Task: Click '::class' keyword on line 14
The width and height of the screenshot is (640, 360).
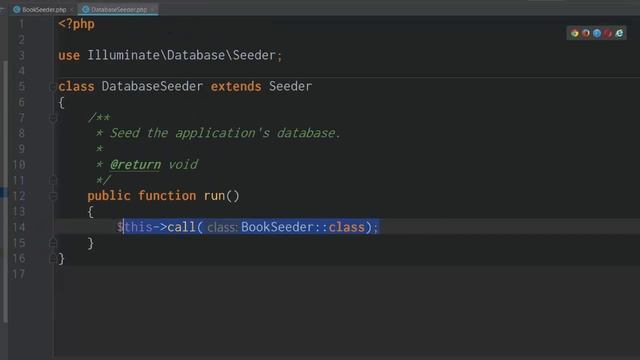Action: [x=340, y=227]
